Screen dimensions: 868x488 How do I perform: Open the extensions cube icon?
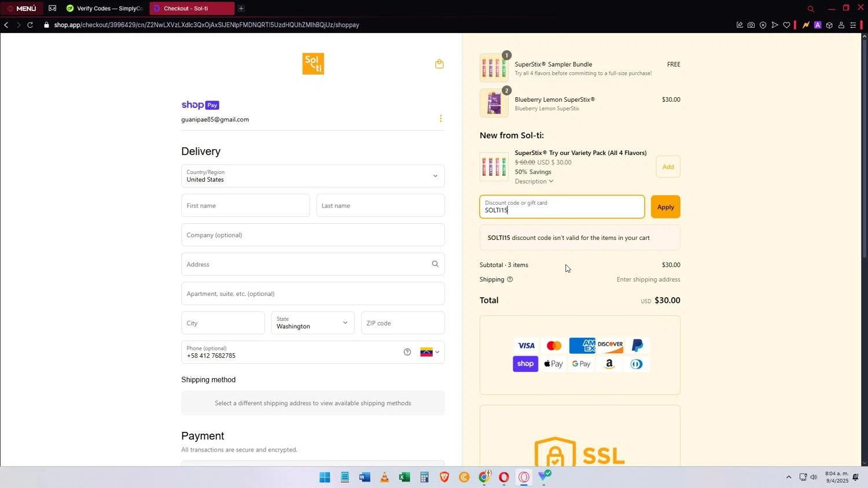(829, 25)
